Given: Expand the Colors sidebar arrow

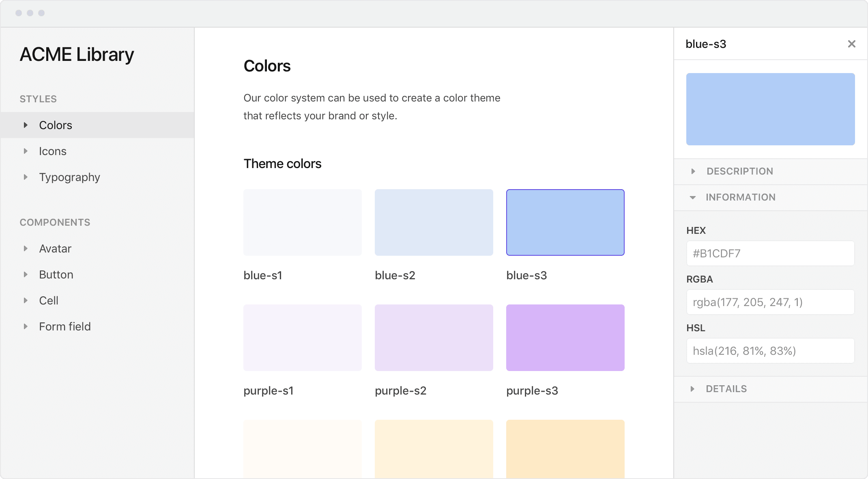Looking at the screenshot, I should 26,125.
